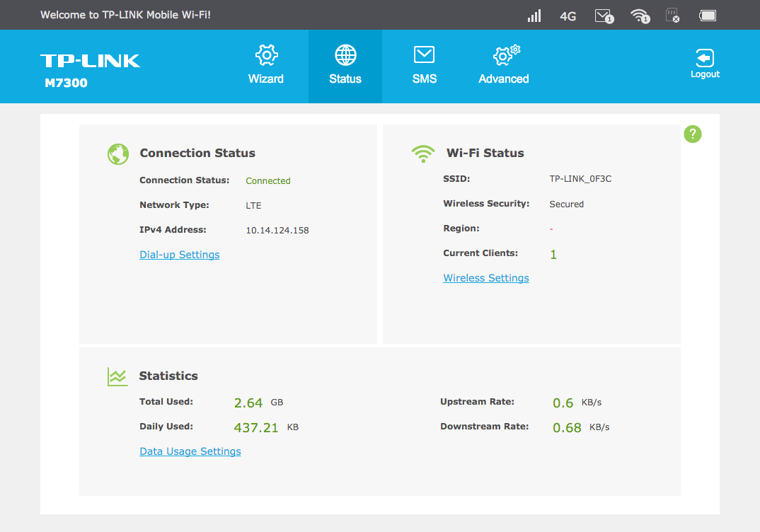The height and width of the screenshot is (532, 760).
Task: Open the Wizard tab
Action: [266, 66]
